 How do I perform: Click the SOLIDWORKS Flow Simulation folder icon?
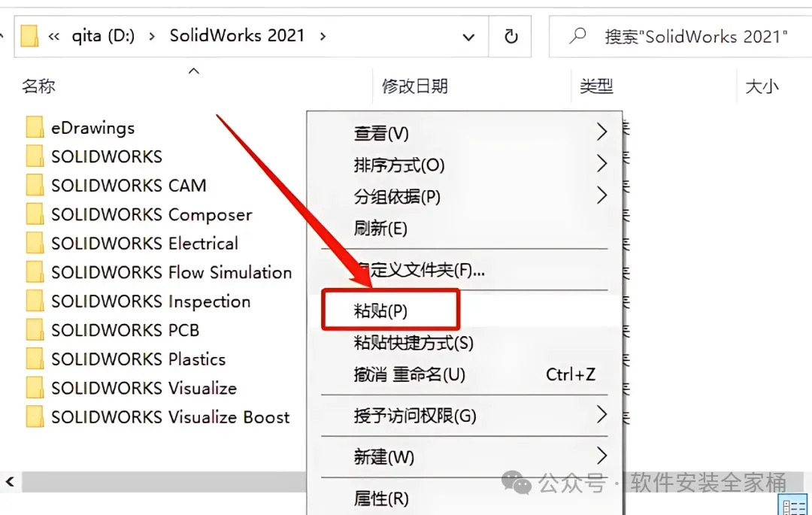click(x=35, y=271)
